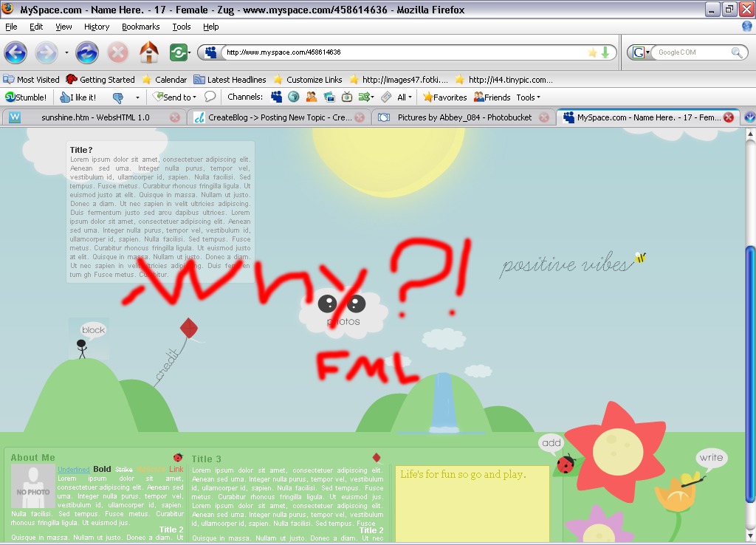756x545 pixels.
Task: Bookmark page with the star in address bar
Action: (592, 52)
